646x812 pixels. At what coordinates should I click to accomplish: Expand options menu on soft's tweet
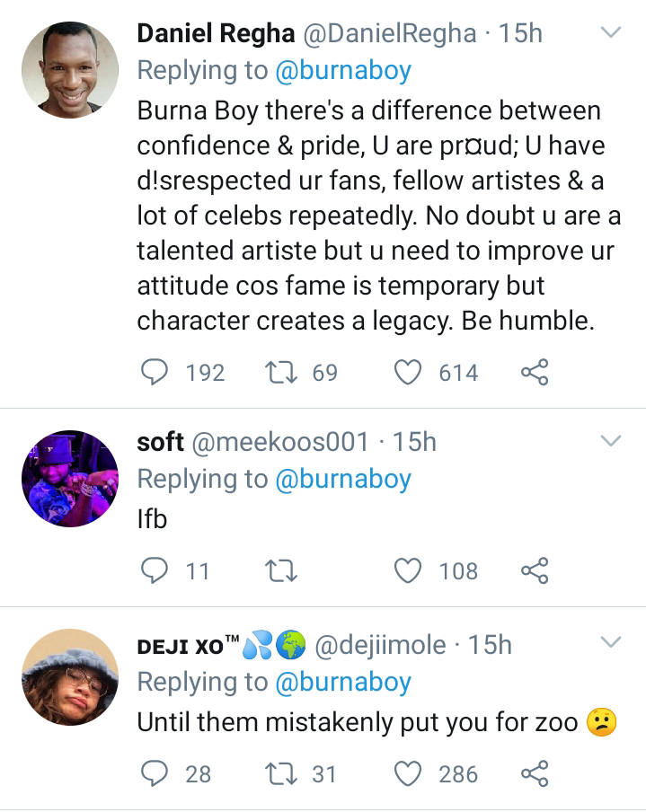tap(610, 441)
